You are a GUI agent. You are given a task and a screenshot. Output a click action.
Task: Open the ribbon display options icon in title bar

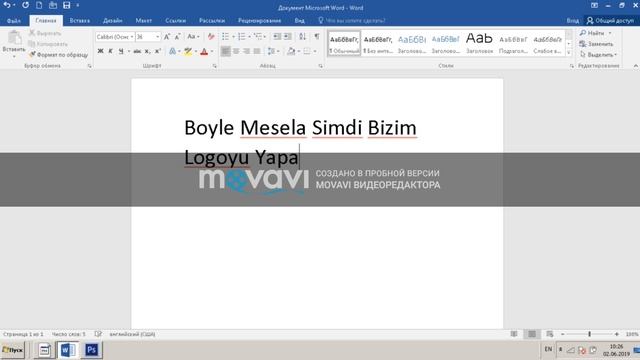tap(594, 6)
